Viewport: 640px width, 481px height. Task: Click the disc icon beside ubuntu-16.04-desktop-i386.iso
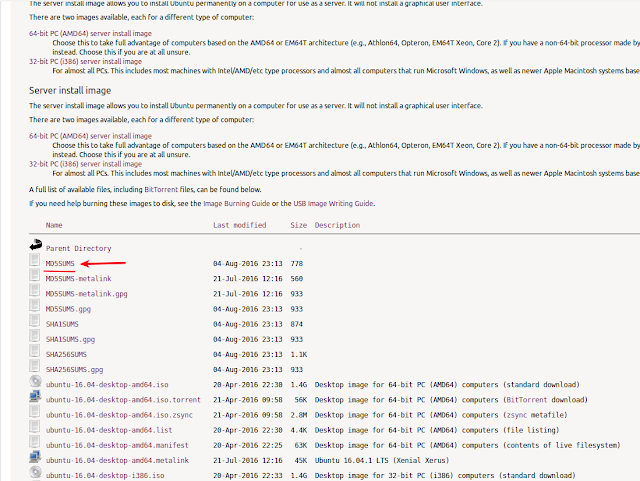pyautogui.click(x=36, y=472)
